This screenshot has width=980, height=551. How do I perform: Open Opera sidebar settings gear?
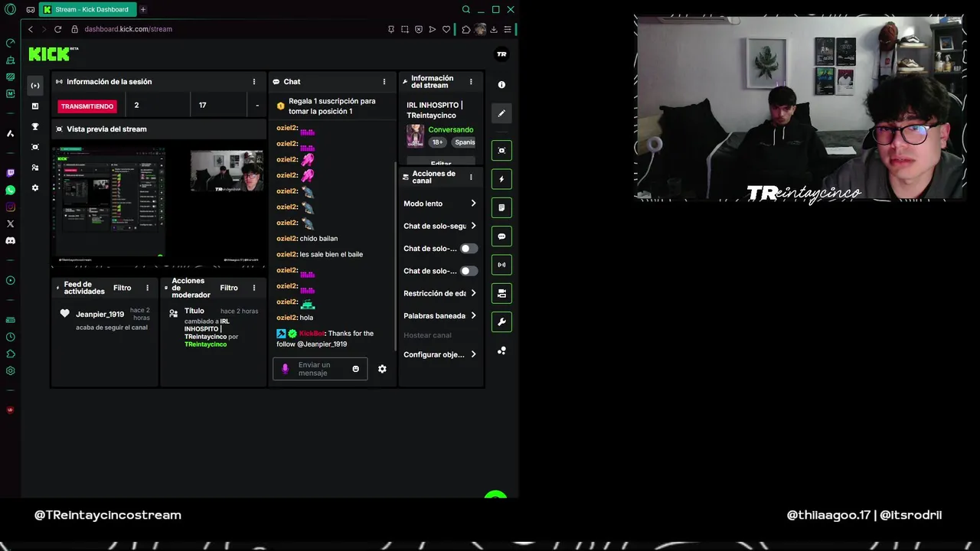click(x=10, y=370)
